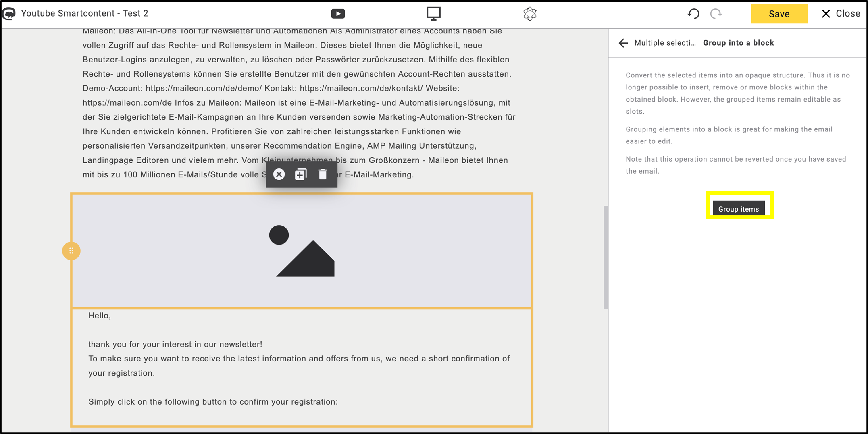Viewport: 868px width, 434px height.
Task: Open Multiple selection breadcrumb
Action: pos(665,43)
